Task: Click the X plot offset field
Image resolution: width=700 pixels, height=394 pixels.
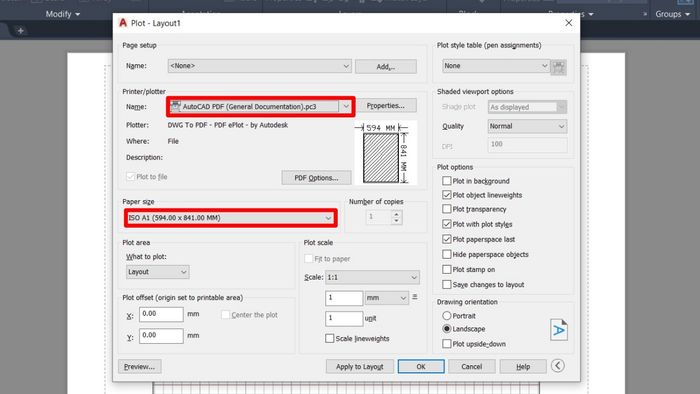Action: [x=161, y=314]
